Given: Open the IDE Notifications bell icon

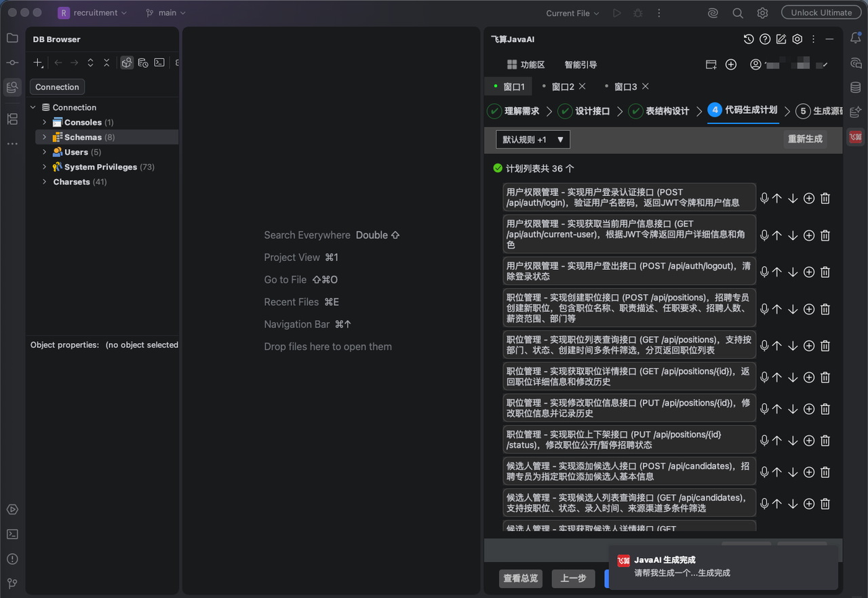Looking at the screenshot, I should click(x=856, y=38).
